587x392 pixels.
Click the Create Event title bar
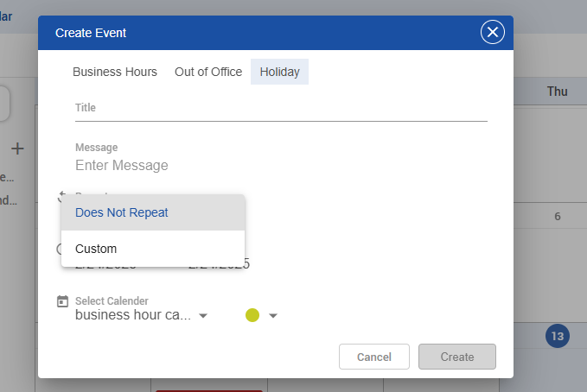tap(259, 33)
